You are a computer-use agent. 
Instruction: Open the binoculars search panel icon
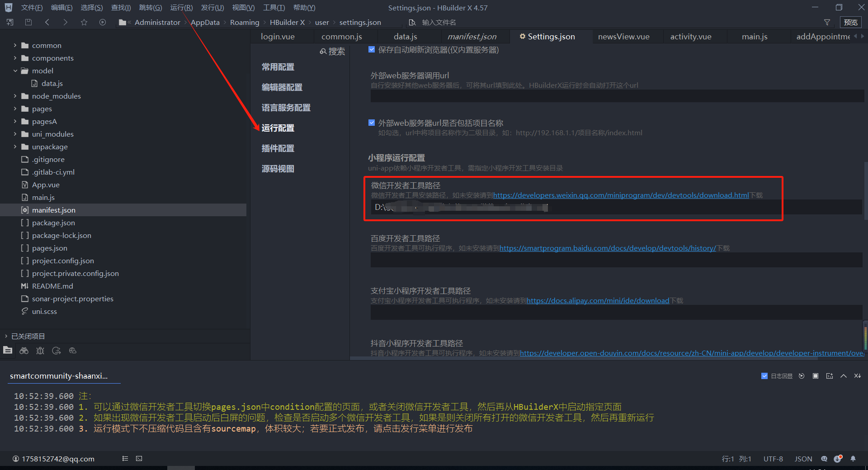click(24, 351)
